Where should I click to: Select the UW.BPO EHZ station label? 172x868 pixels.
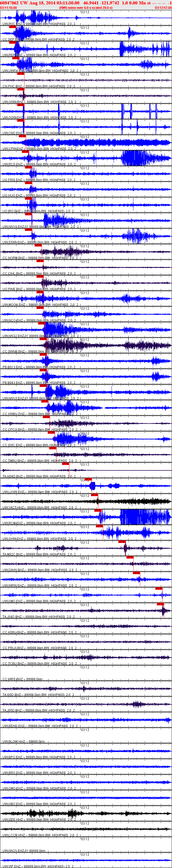coord(39,757)
